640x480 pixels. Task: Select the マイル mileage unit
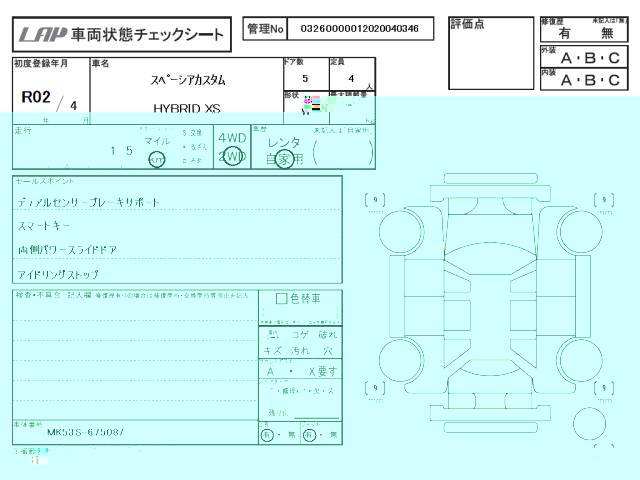click(157, 141)
